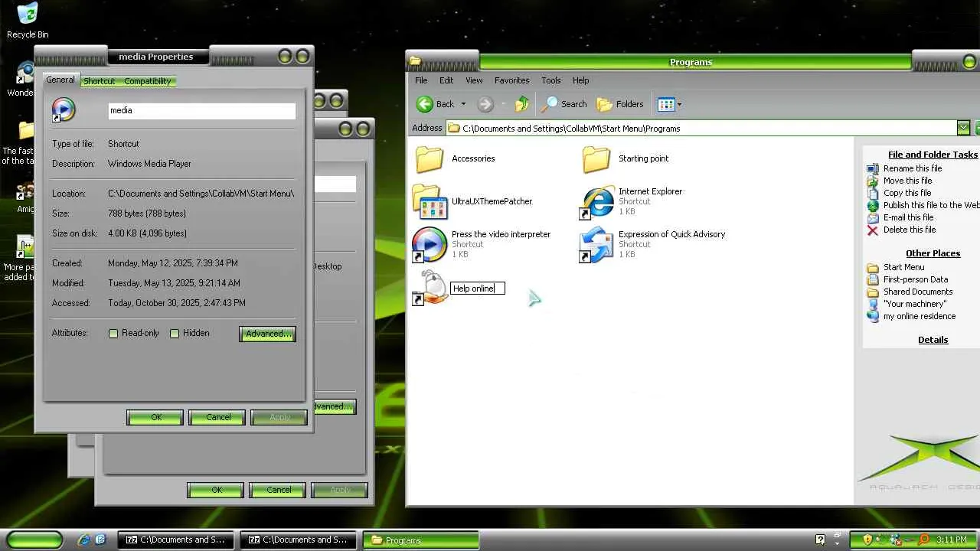
Task: Click the Move this file icon
Action: coord(872,181)
